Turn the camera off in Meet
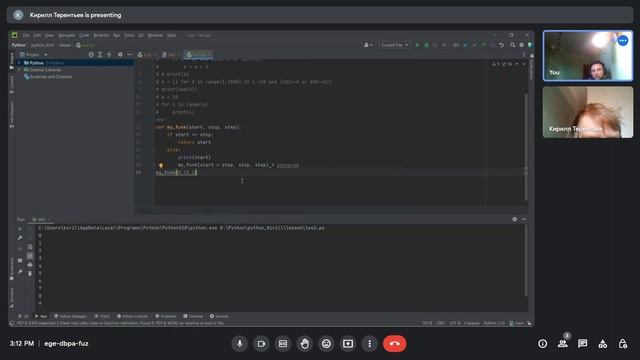 coord(261,344)
